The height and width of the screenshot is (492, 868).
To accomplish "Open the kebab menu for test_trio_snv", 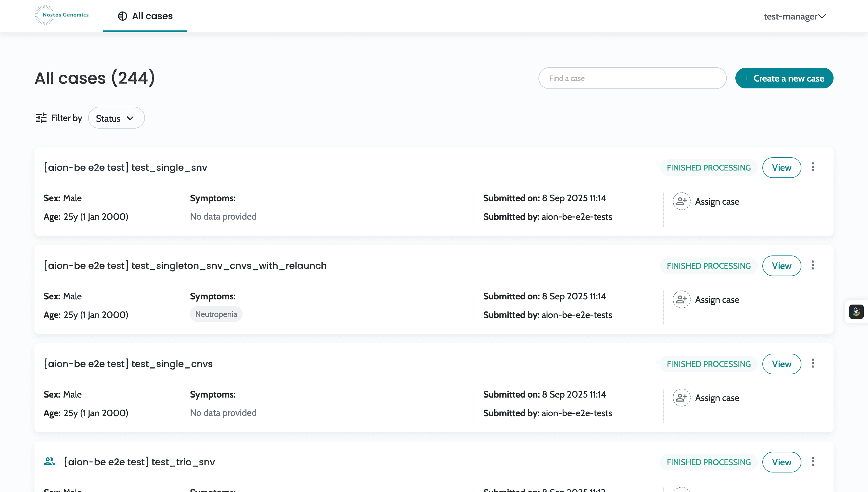I will (x=813, y=462).
